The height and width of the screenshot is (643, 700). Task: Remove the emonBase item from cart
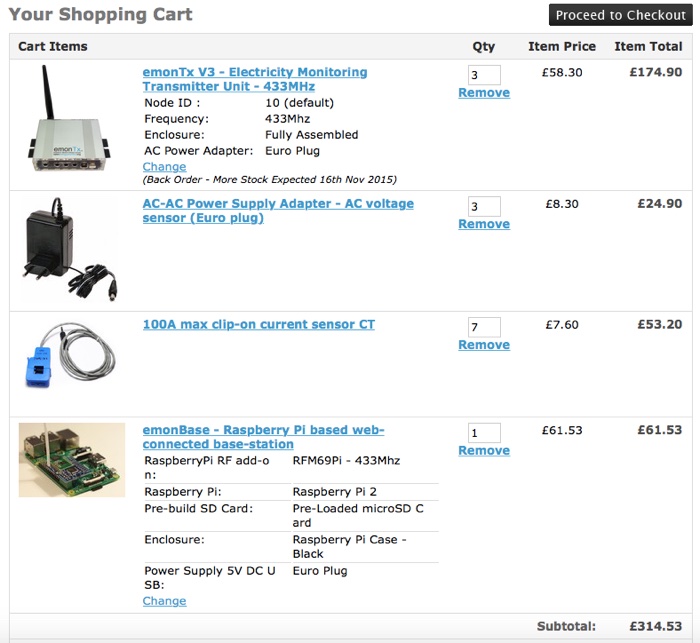click(x=484, y=451)
